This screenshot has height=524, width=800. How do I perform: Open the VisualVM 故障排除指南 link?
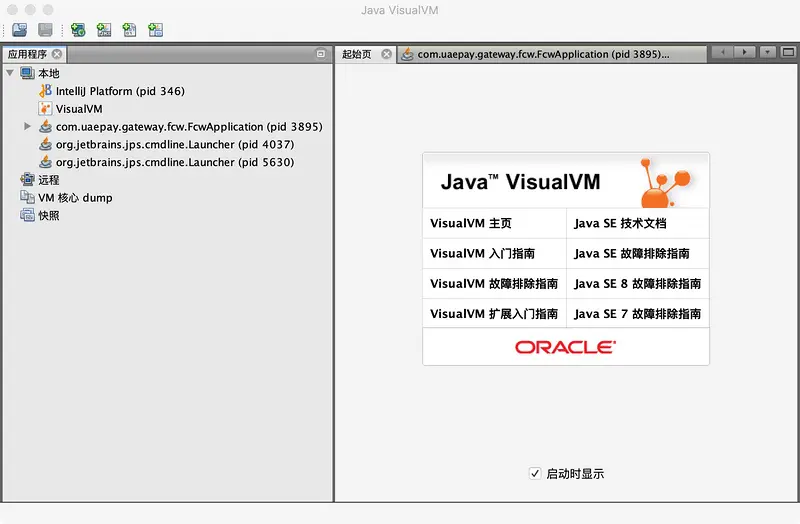(x=494, y=284)
